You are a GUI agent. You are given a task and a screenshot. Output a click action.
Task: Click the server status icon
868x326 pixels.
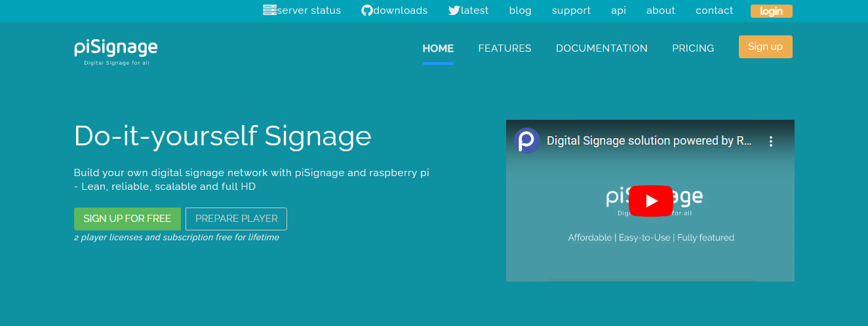coord(269,10)
